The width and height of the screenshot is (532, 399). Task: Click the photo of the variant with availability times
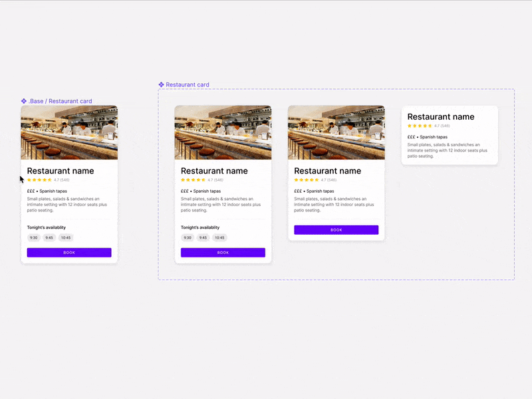(223, 132)
